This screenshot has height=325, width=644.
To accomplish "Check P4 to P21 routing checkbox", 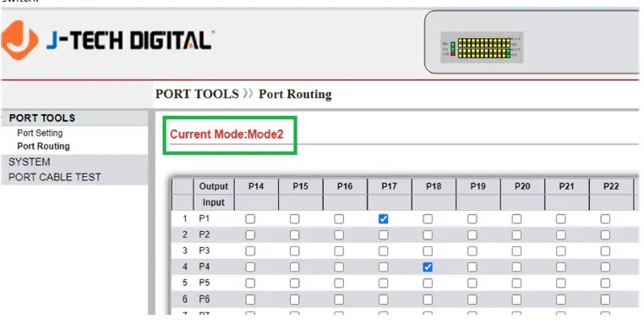I will [560, 267].
